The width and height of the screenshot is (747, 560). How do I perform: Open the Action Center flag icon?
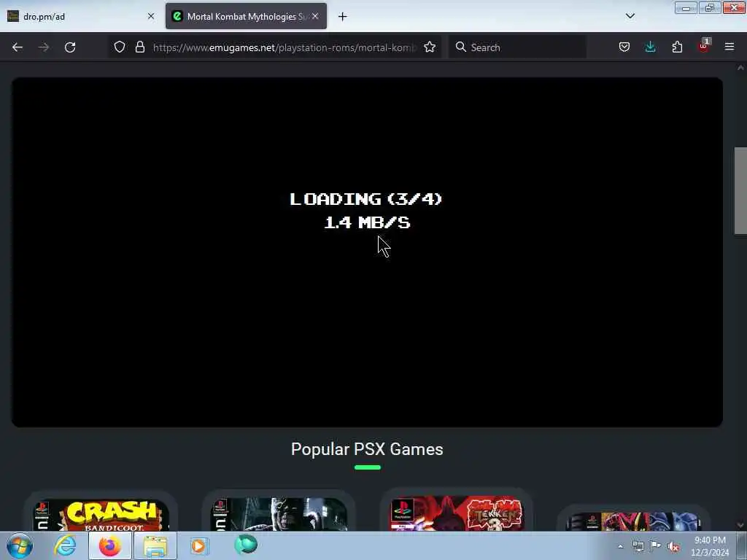coord(656,546)
